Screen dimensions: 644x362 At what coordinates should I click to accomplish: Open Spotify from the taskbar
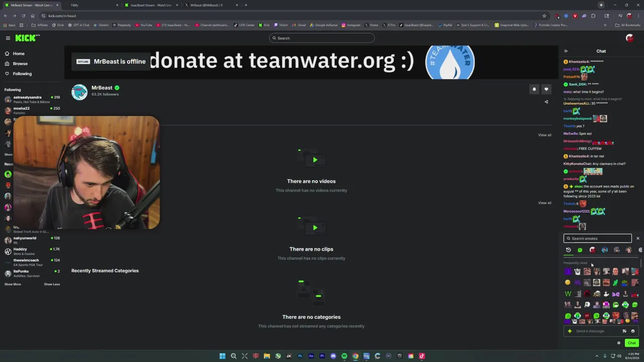344,356
